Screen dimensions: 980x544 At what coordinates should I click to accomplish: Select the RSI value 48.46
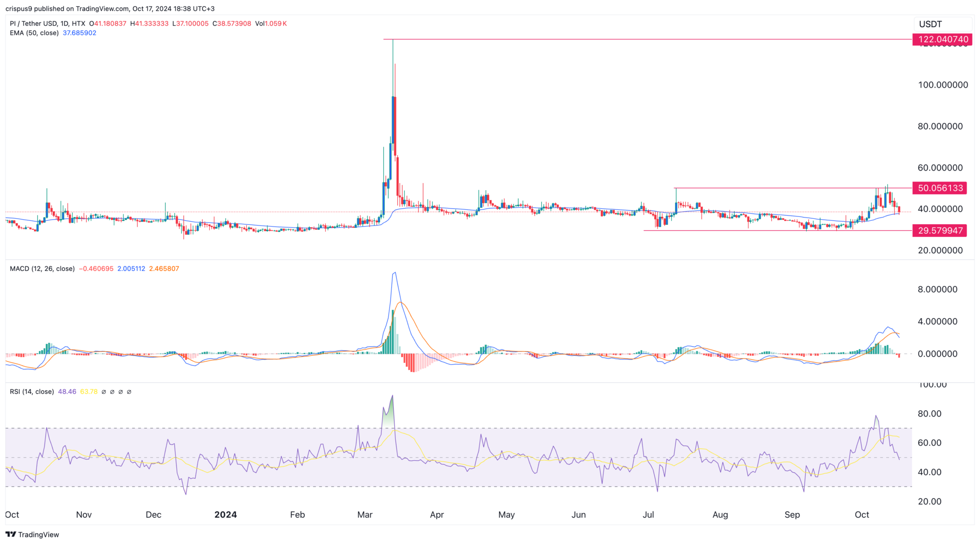[x=66, y=391]
